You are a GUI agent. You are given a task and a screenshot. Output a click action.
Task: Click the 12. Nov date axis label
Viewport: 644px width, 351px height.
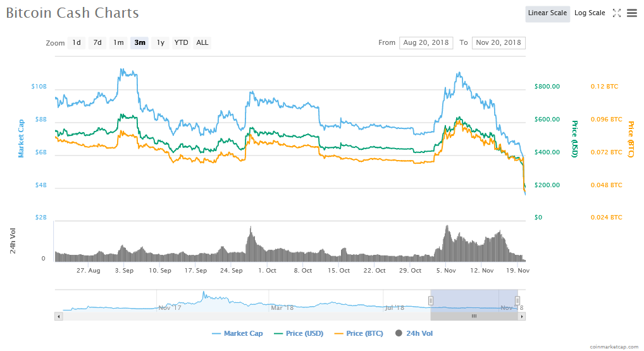(482, 271)
